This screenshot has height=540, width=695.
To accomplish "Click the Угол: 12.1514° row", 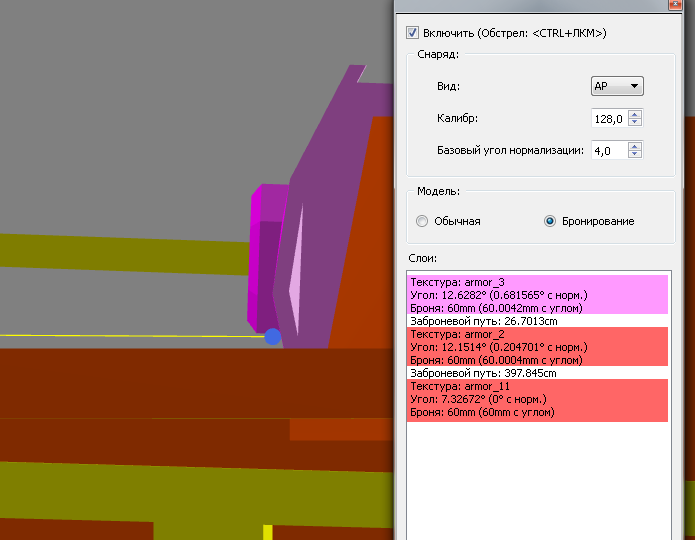I will pyautogui.click(x=537, y=347).
